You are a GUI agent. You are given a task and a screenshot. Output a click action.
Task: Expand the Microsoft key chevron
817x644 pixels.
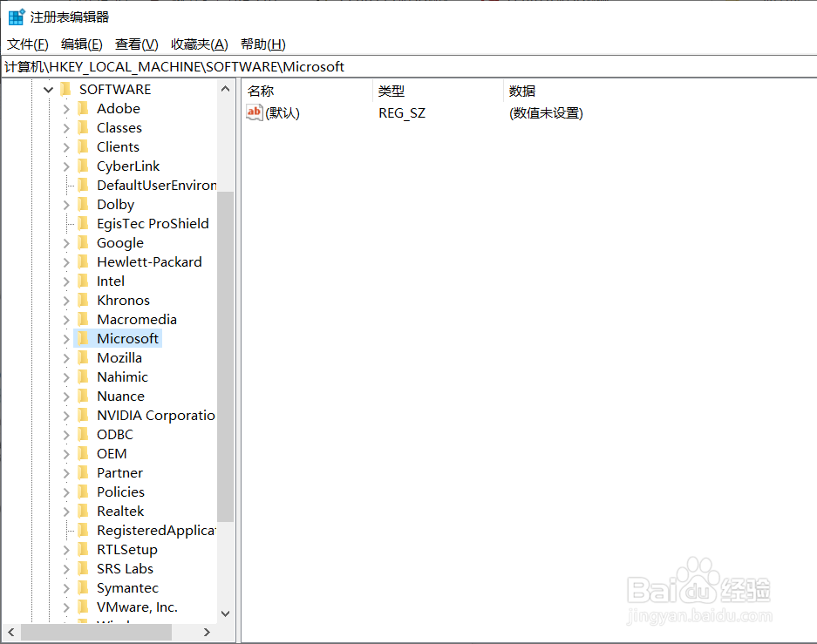pos(66,339)
